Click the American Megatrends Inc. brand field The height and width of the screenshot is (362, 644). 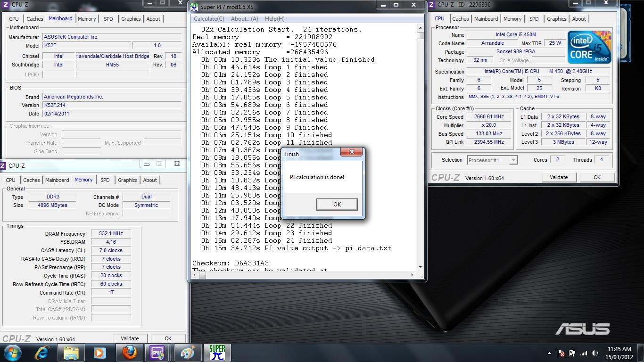click(112, 97)
